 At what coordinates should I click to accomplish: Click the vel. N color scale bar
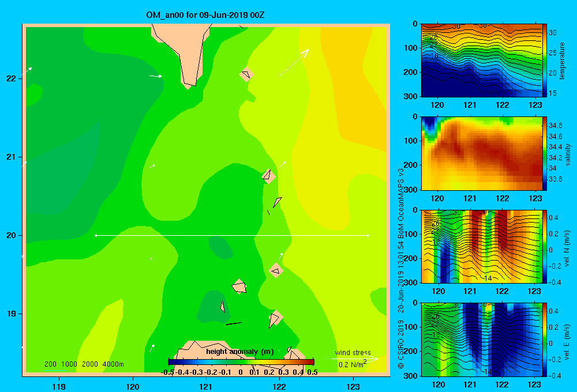coord(545,246)
